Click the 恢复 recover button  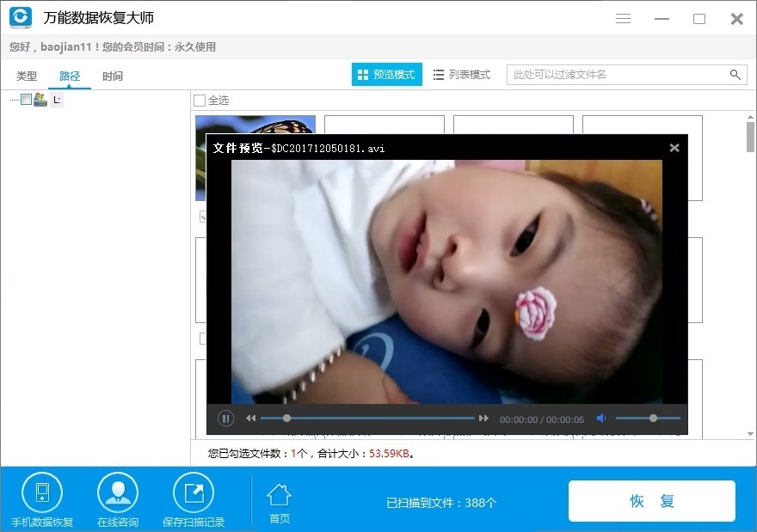[x=651, y=500]
